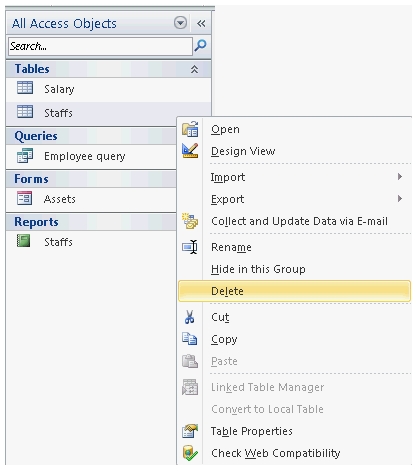The image size is (418, 472).
Task: Click the Cut scissors icon
Action: (189, 317)
